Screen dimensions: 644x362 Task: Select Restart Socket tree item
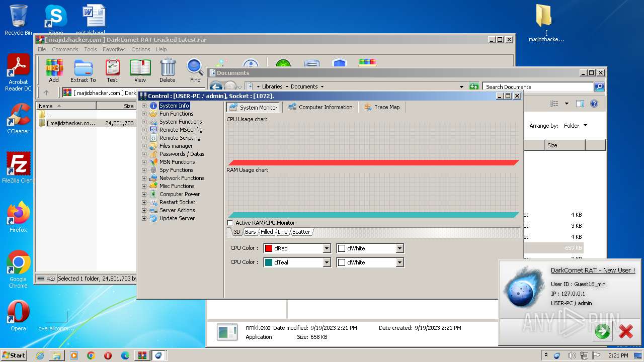pos(177,202)
